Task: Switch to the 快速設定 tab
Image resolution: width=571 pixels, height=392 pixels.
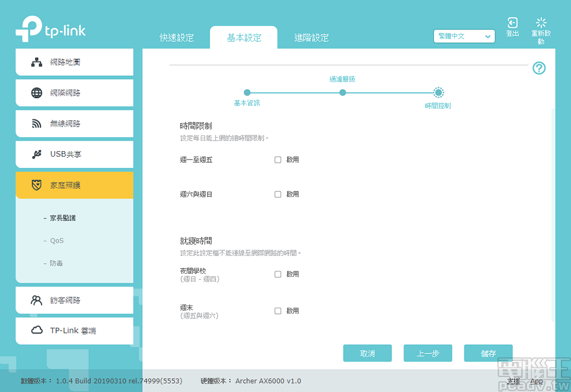Action: (176, 37)
